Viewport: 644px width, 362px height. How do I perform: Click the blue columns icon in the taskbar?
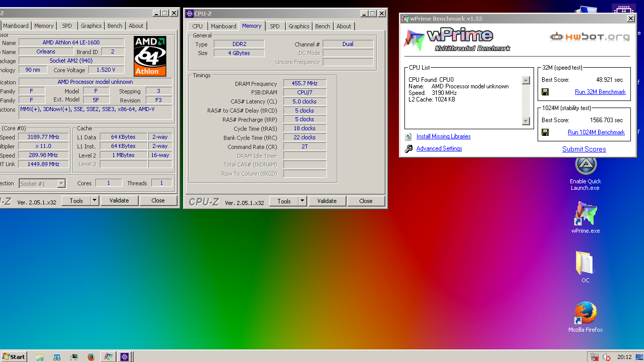(57, 356)
